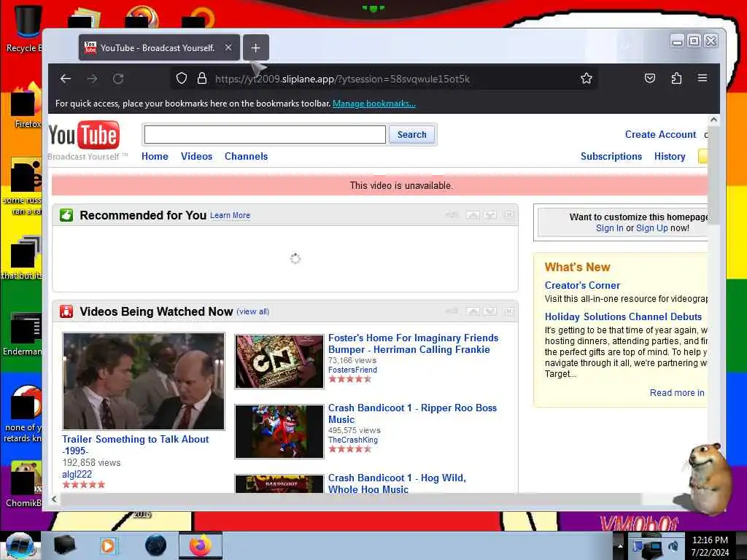The width and height of the screenshot is (747, 560).
Task: Click Crash Bandicoot 1 Hog Wild title
Action: click(x=397, y=483)
